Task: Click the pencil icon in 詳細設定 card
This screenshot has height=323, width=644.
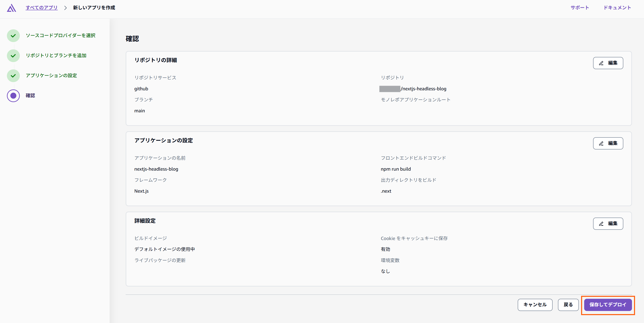Action: coord(602,224)
